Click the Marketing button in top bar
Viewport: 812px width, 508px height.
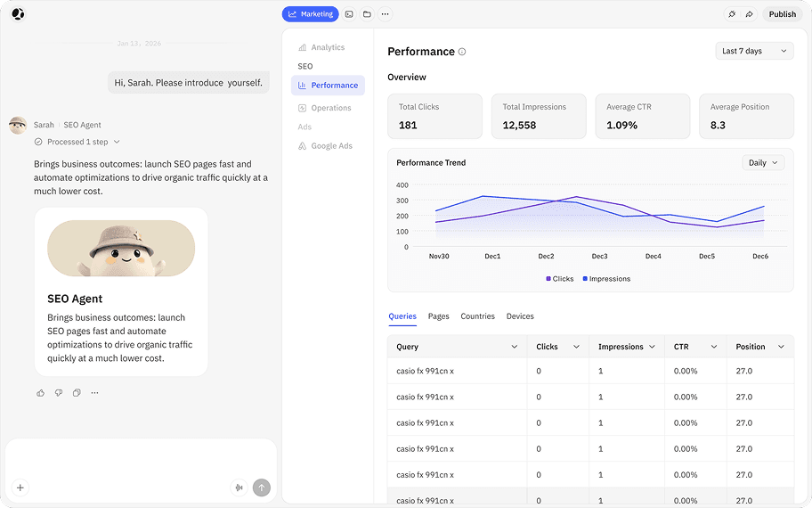click(x=310, y=14)
